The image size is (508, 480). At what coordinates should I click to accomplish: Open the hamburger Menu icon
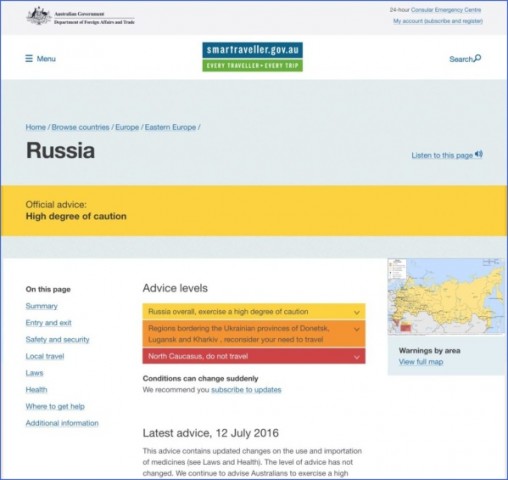29,59
